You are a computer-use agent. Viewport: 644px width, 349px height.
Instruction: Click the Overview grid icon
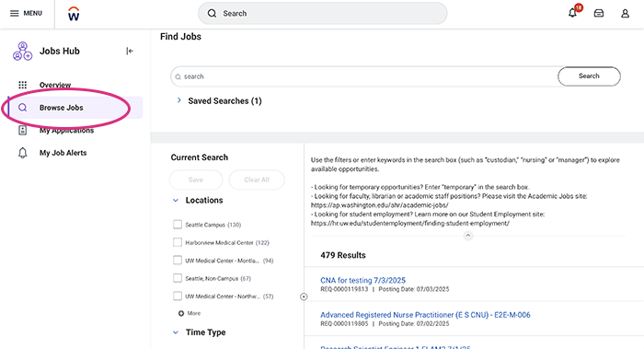23,85
